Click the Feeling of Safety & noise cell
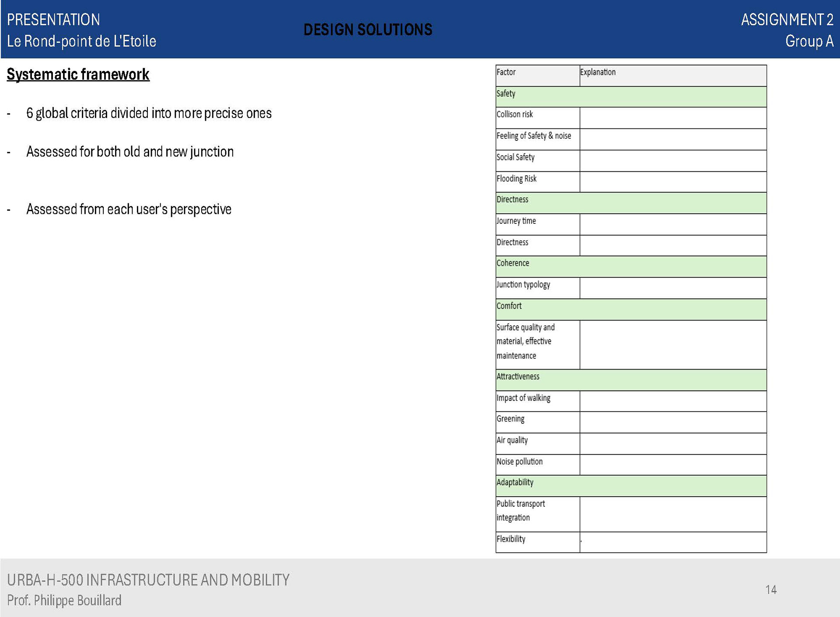The image size is (840, 617). click(537, 139)
